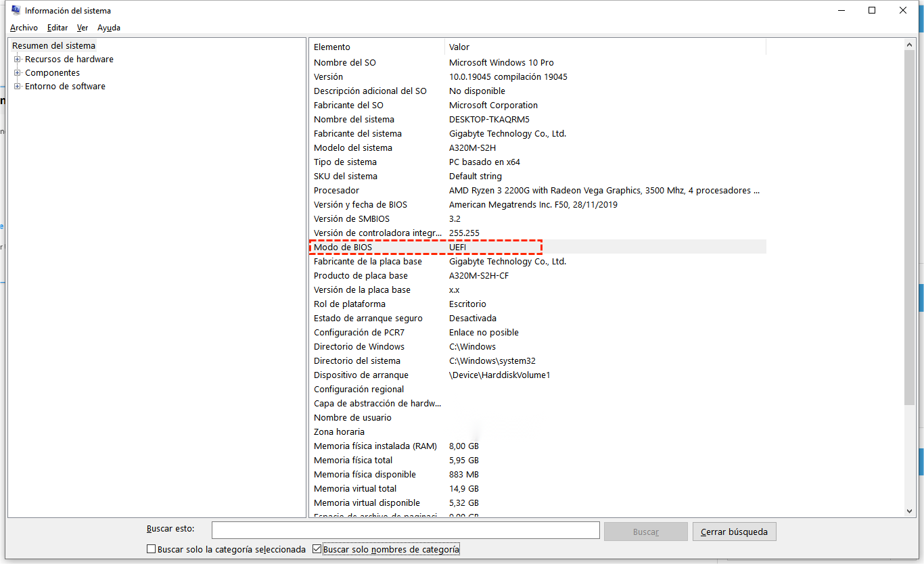
Task: Click the scrollbar up arrow
Action: click(x=909, y=44)
